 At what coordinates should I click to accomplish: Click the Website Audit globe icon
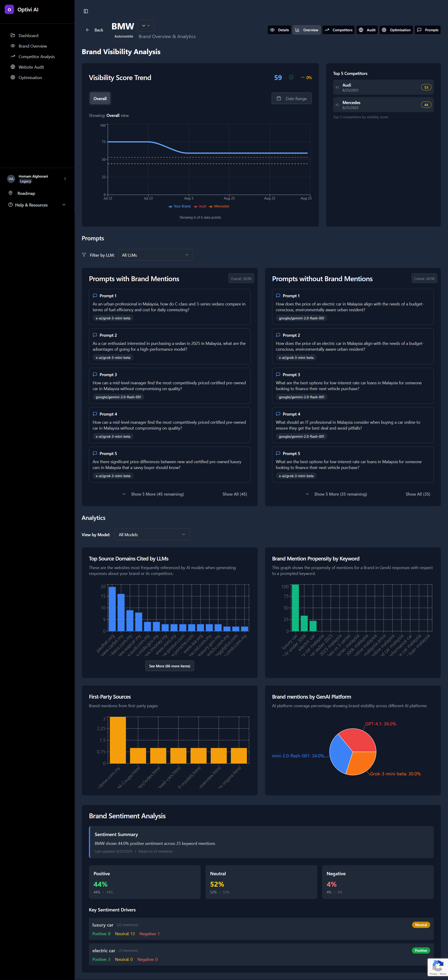13,67
